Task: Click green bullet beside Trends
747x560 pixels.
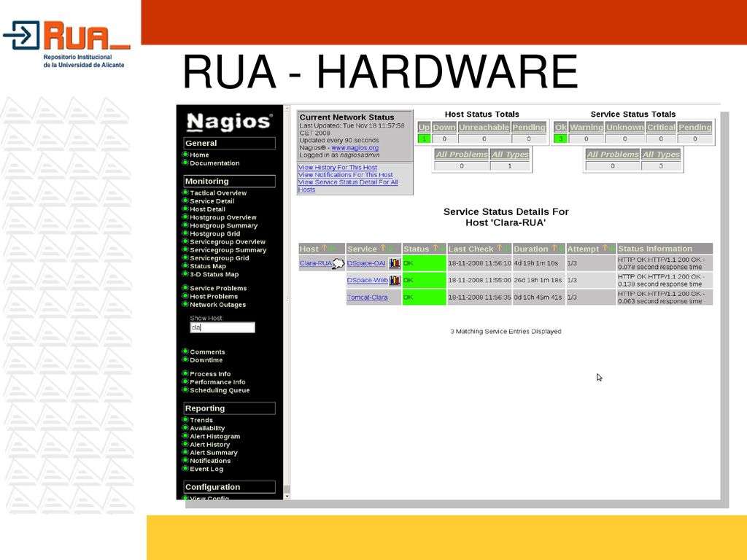Action: point(185,419)
